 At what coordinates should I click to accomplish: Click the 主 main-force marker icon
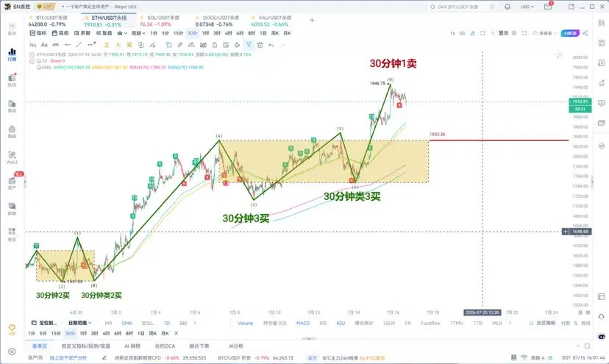coord(107,45)
